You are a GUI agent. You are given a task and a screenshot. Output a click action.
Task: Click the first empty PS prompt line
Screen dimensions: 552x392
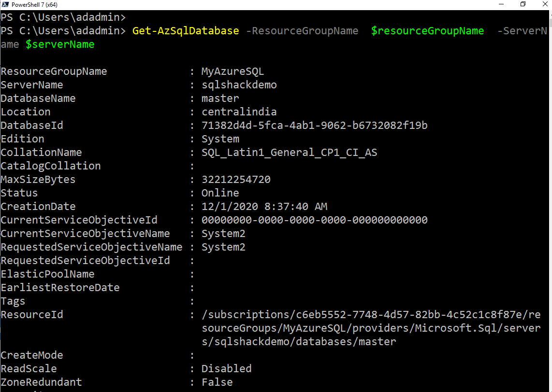[x=63, y=17]
